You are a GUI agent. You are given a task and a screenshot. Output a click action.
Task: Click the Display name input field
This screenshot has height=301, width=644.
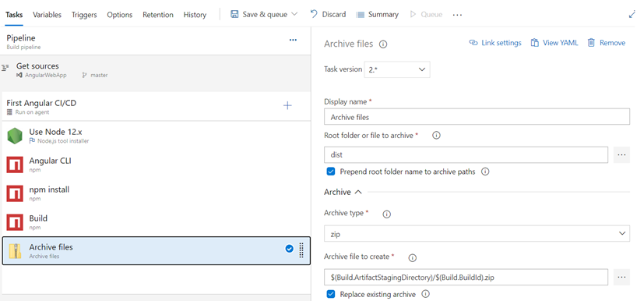pos(477,117)
